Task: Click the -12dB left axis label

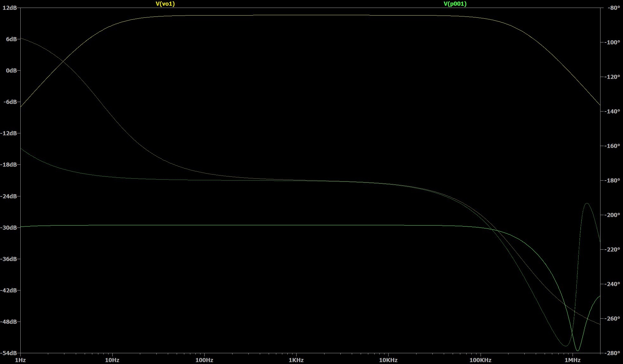Action: point(9,133)
